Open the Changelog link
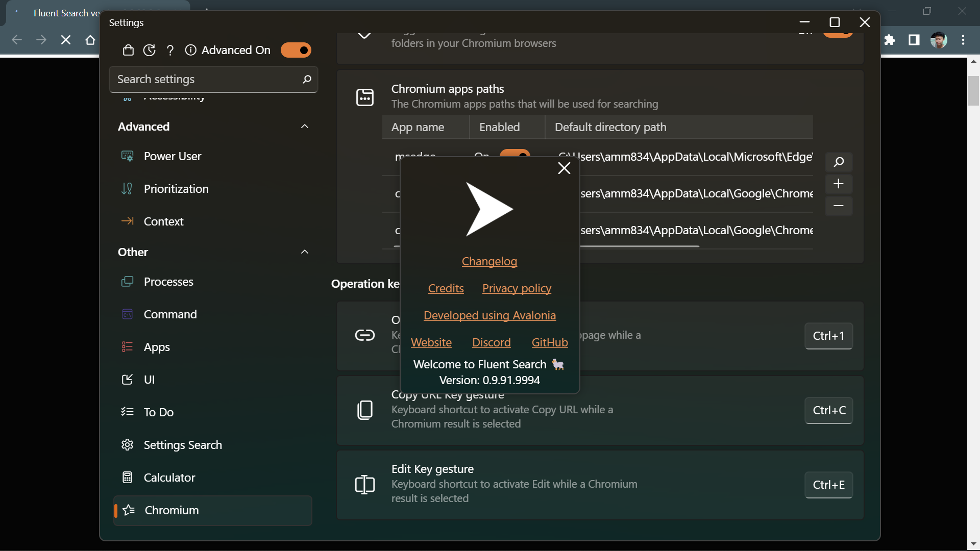Screen dimensions: 980x551 [x=489, y=261]
